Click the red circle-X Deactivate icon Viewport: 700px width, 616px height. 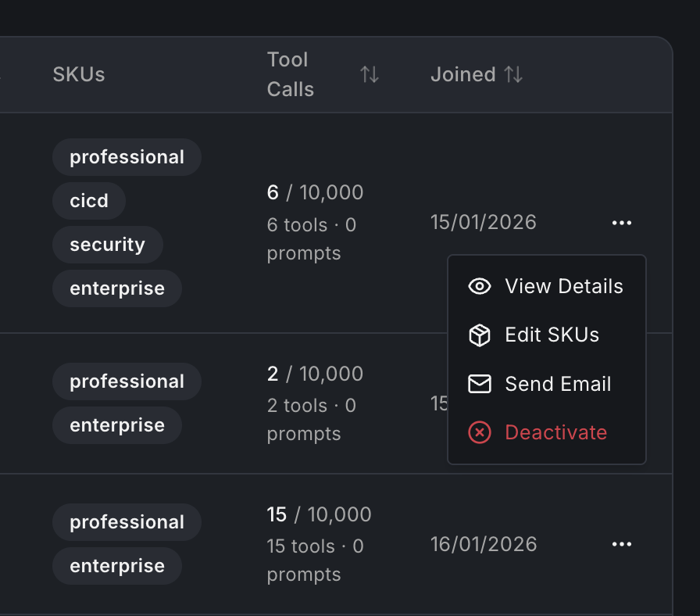(479, 432)
